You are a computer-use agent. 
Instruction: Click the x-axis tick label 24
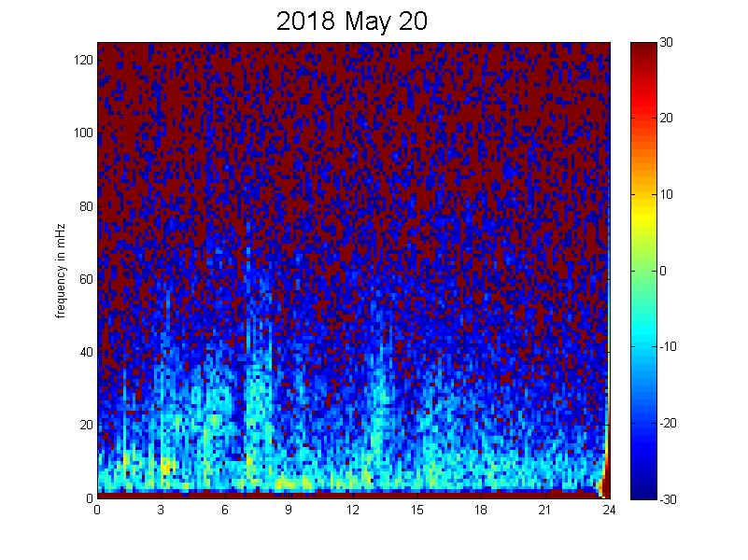click(609, 510)
